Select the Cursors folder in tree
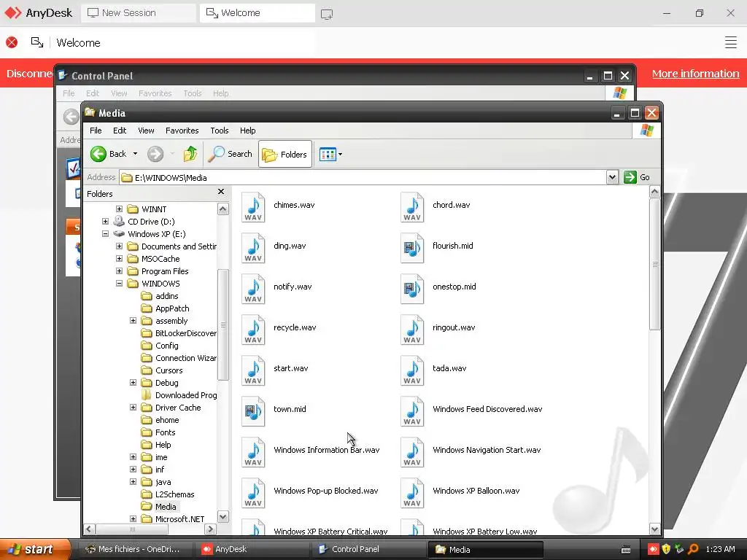The image size is (747, 560). (169, 370)
